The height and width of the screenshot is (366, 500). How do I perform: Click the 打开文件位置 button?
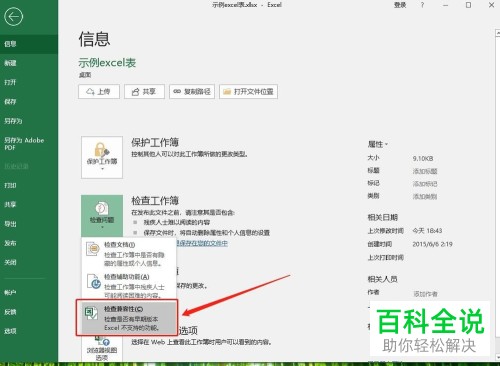point(248,91)
